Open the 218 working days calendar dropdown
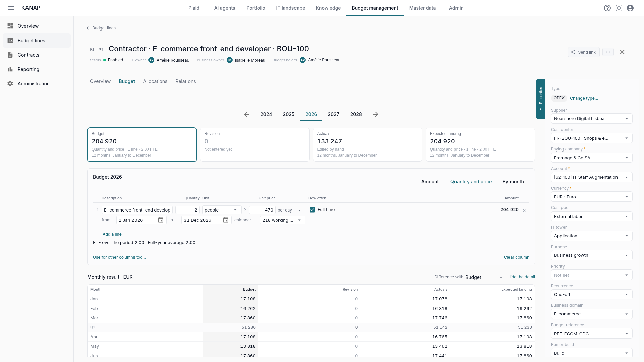 click(x=282, y=220)
